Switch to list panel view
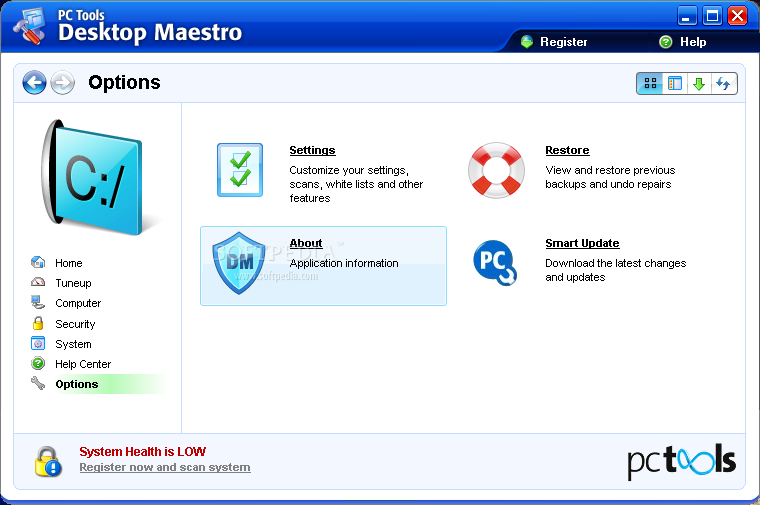Viewport: 760px width, 505px height. (x=675, y=83)
